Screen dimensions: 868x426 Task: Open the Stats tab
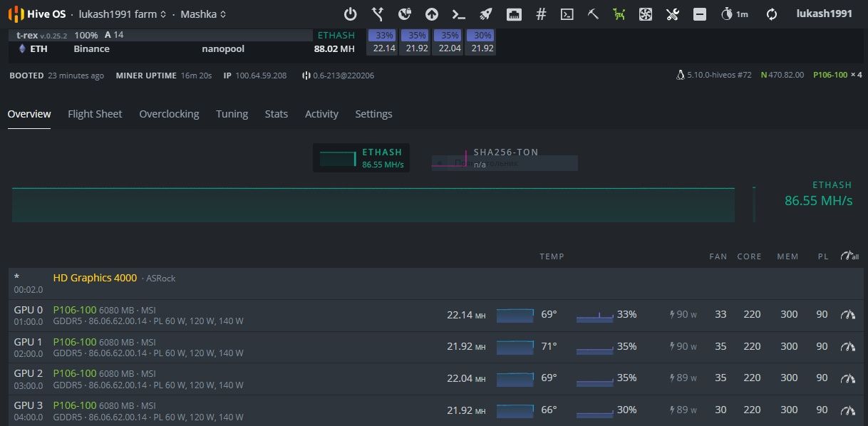click(x=277, y=114)
